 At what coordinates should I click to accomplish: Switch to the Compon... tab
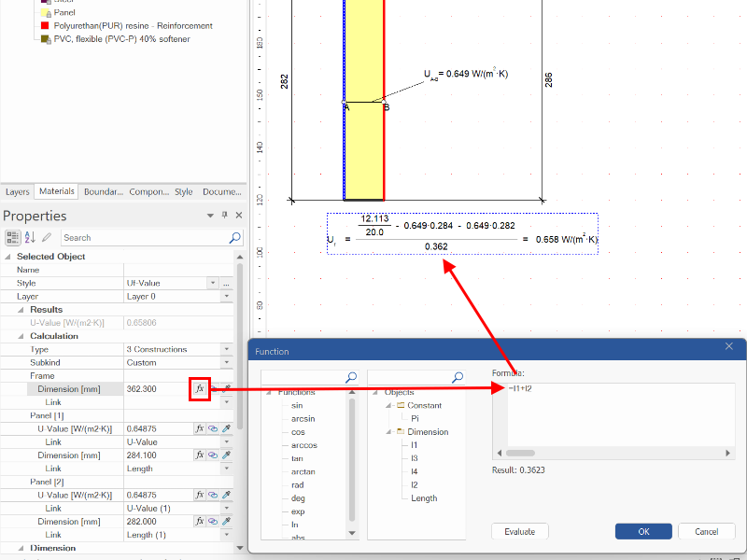pyautogui.click(x=149, y=192)
